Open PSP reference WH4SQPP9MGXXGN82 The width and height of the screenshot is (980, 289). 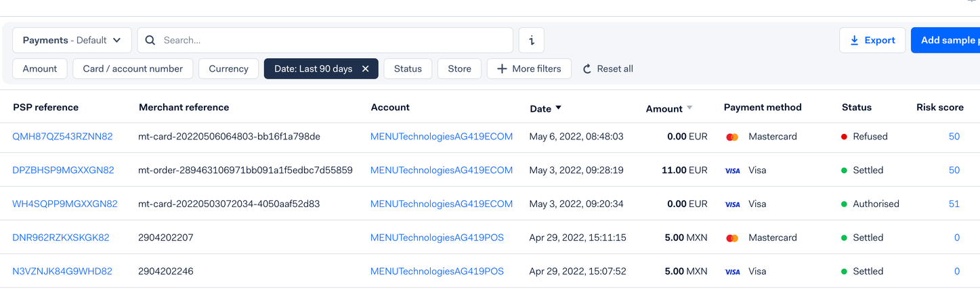tap(65, 204)
